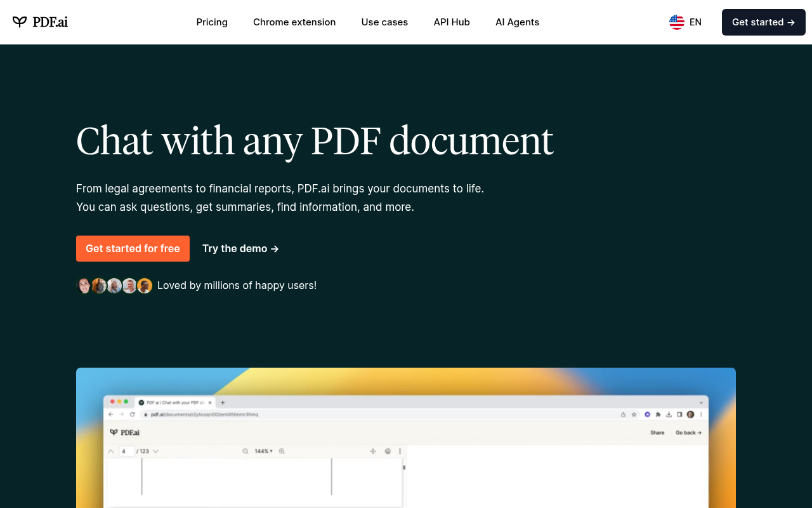Toggle the bookmark star in the address bar
Screen dimensions: 812x508
click(633, 414)
